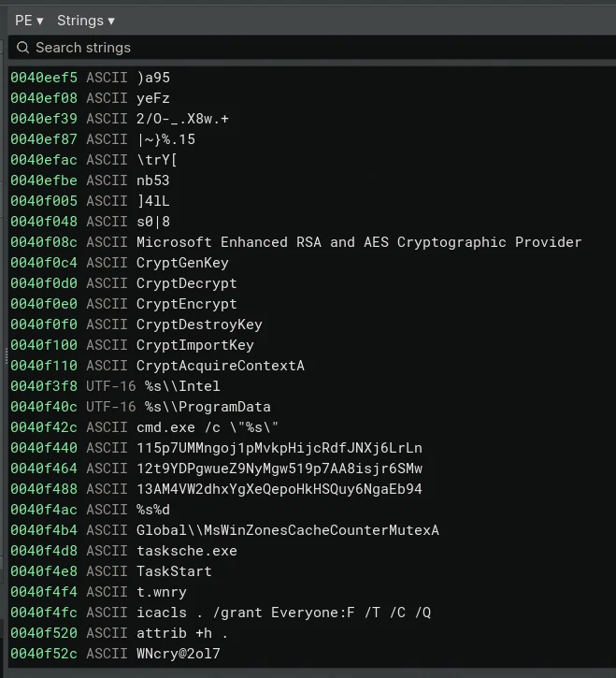This screenshot has height=678, width=616.
Task: Click UTF-16 type label at 0040f40c
Action: pyautogui.click(x=111, y=407)
